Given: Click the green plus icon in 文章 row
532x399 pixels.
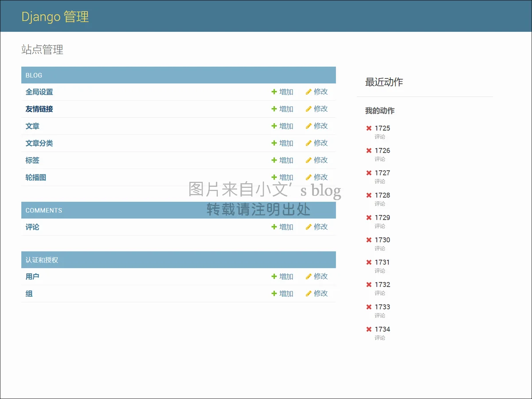Looking at the screenshot, I should tap(274, 126).
